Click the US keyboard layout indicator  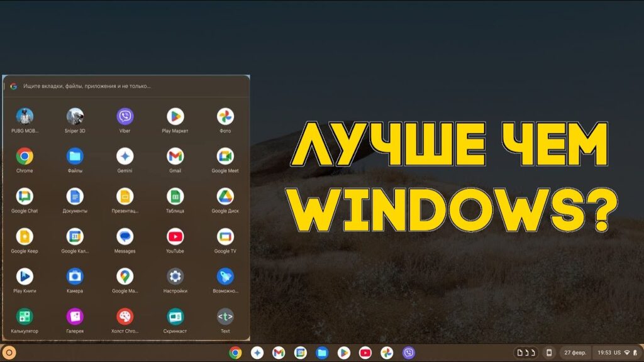tap(618, 353)
